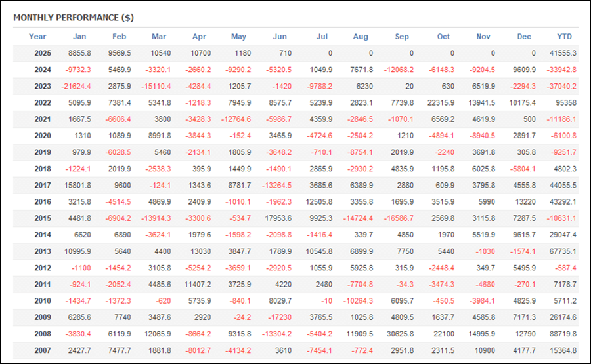Select the 2021 year row label
The width and height of the screenshot is (591, 364).
click(x=43, y=119)
